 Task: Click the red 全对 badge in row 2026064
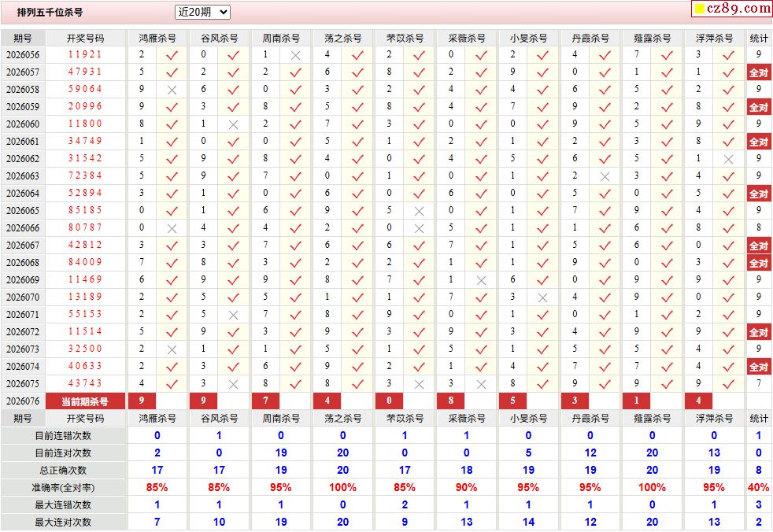point(759,194)
